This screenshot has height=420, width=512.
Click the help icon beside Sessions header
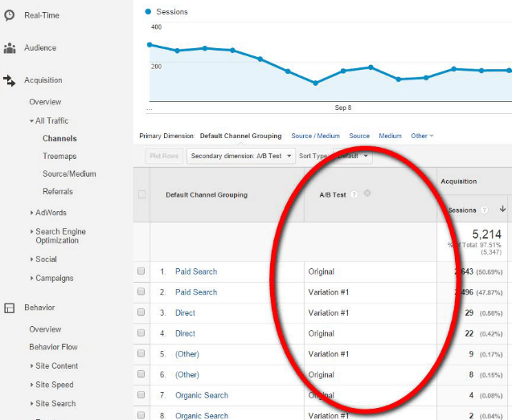coord(485,210)
